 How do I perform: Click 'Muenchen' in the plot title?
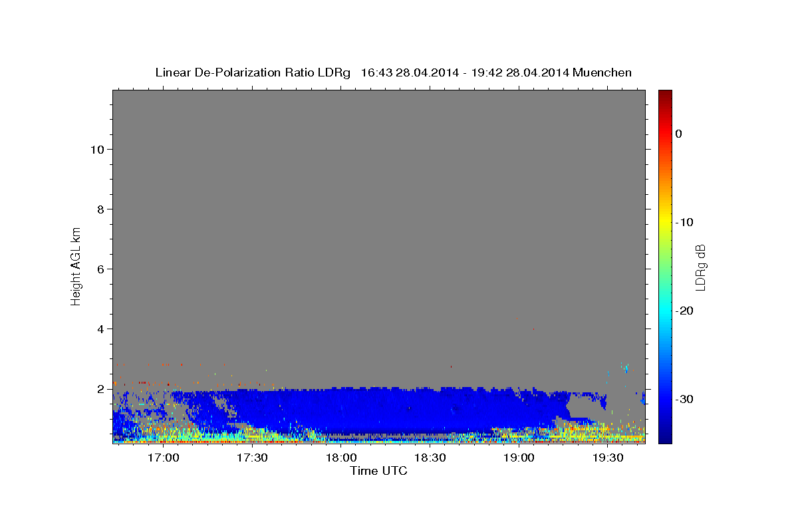[x=601, y=72]
